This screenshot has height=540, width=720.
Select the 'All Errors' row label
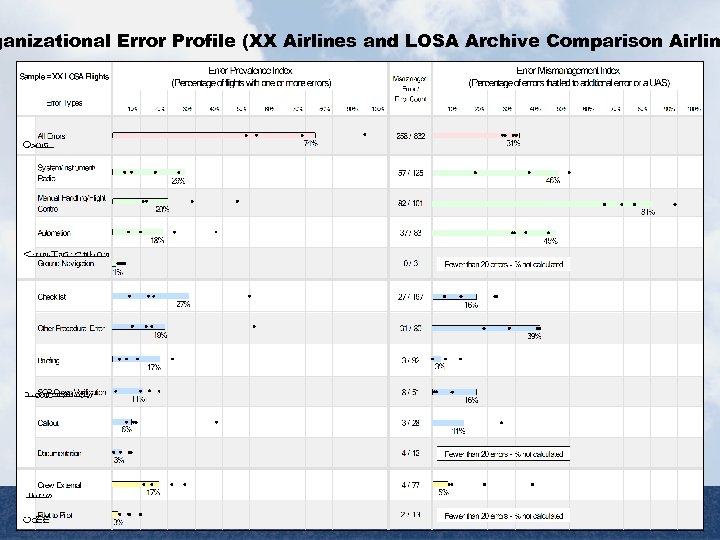click(51, 136)
